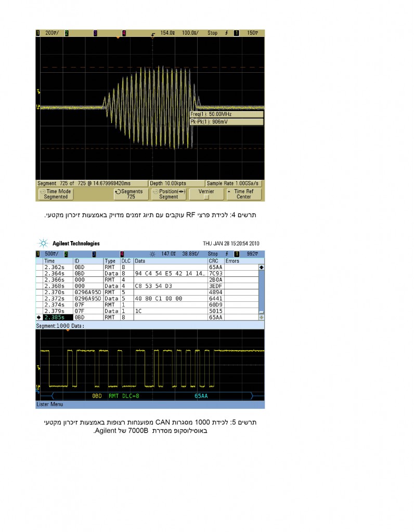Image resolution: width=414 pixels, height=532 pixels.
Task: Click lister scrollbar down arrow
Action: 262,317
